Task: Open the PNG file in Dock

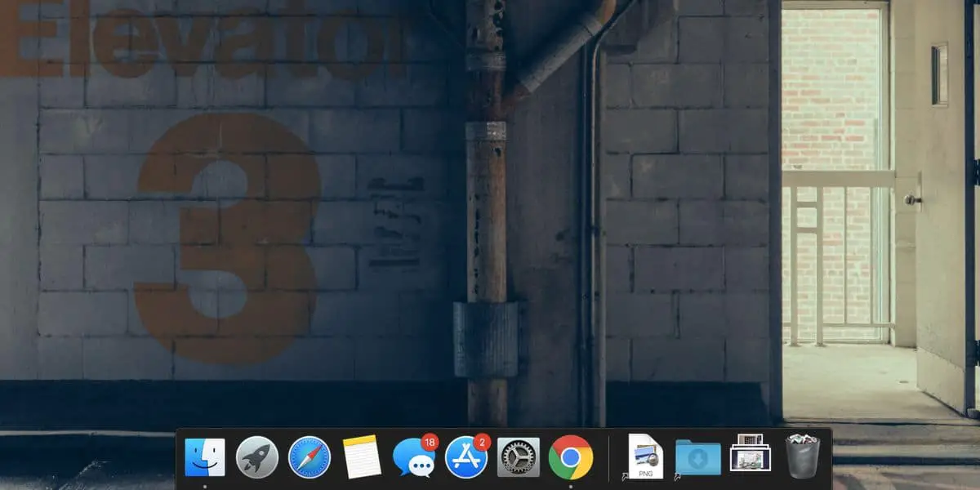Action: [x=645, y=457]
